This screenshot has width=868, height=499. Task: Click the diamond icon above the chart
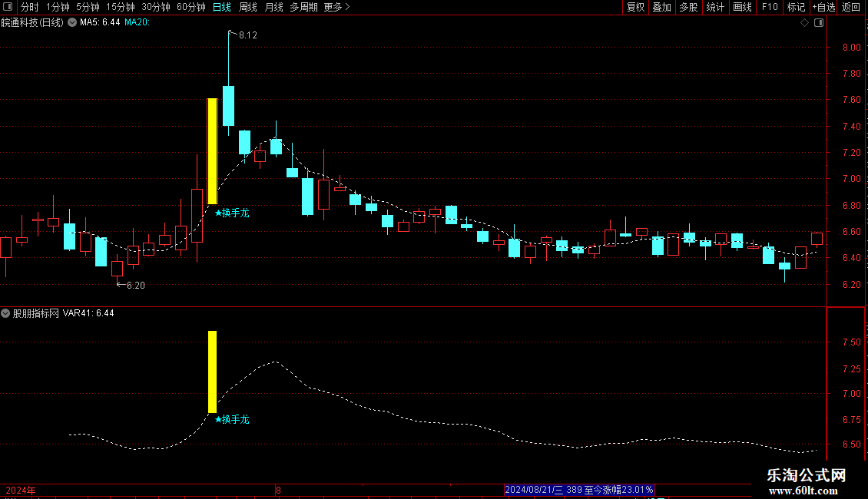click(x=805, y=23)
